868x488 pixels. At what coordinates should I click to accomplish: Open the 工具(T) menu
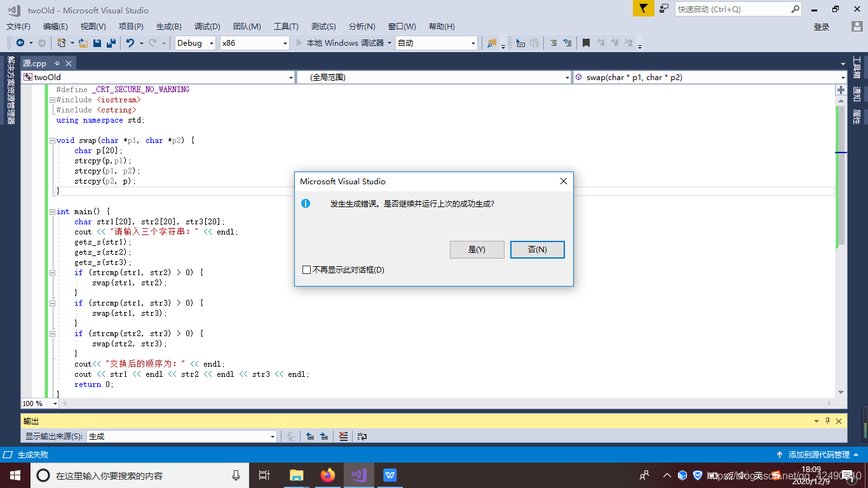(286, 27)
